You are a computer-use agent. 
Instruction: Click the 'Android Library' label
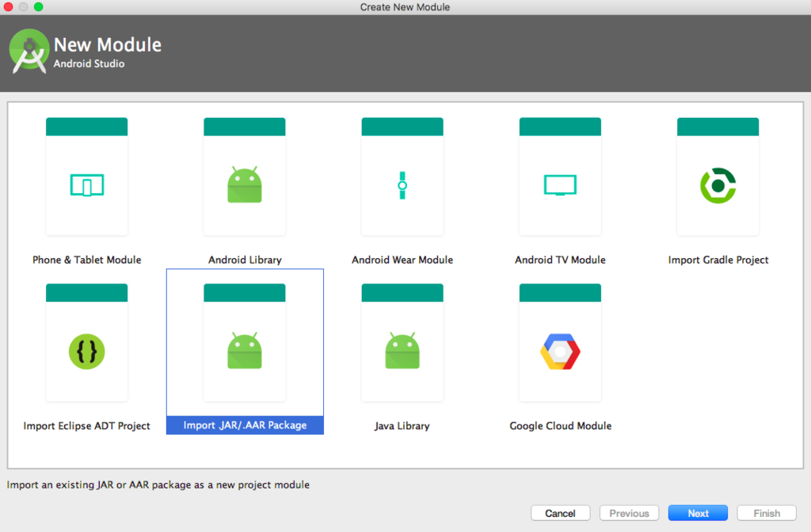[245, 260]
